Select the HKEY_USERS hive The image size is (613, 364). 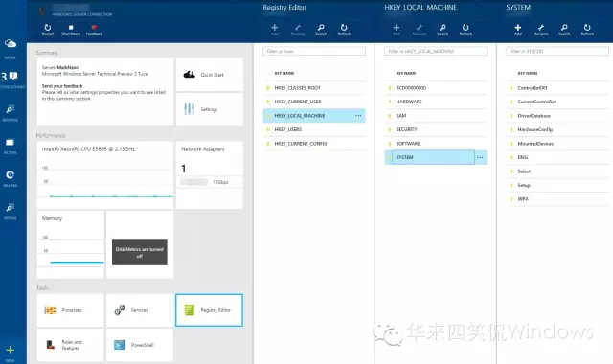(x=314, y=129)
